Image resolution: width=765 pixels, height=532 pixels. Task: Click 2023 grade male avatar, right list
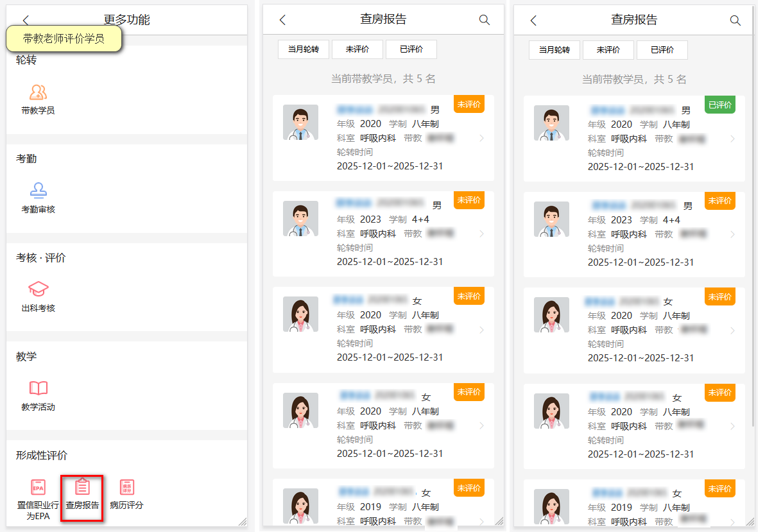coord(551,219)
